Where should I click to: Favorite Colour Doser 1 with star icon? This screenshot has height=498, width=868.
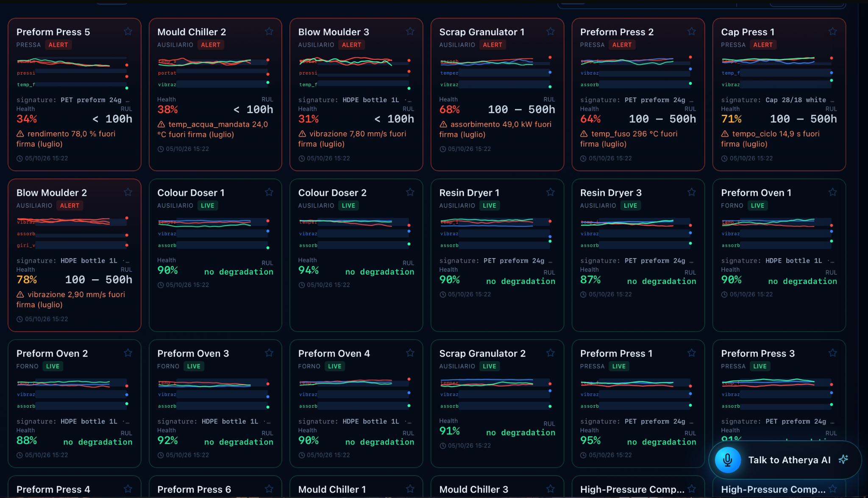tap(269, 192)
